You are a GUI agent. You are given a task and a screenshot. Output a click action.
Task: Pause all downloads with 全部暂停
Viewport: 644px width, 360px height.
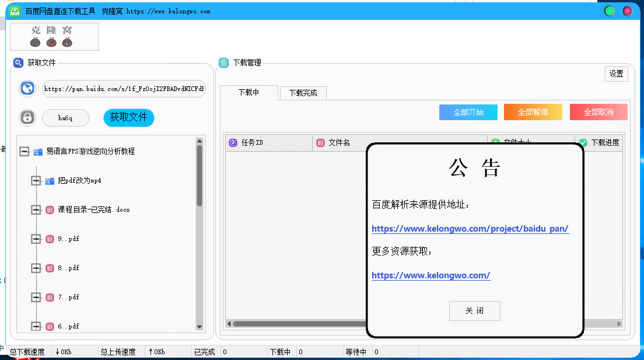click(x=533, y=112)
